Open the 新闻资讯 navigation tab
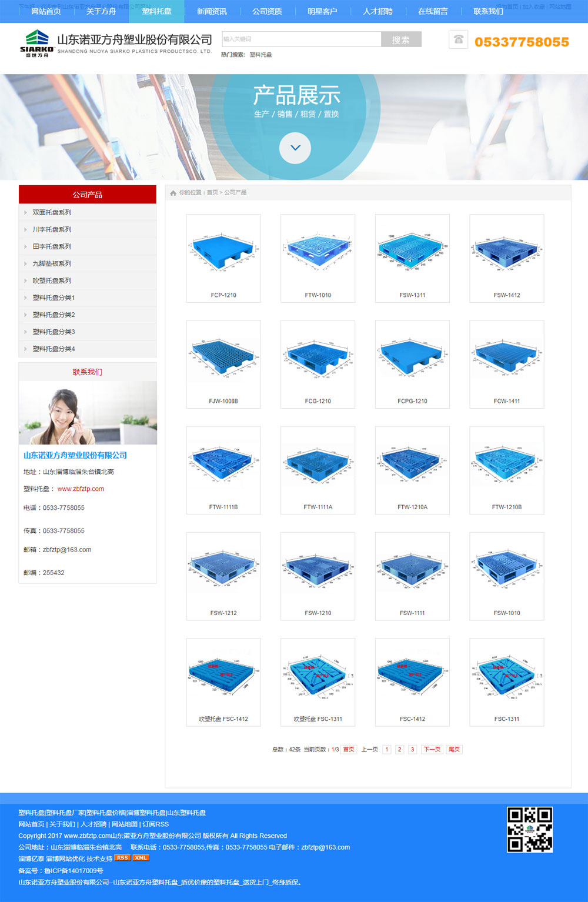 point(212,11)
